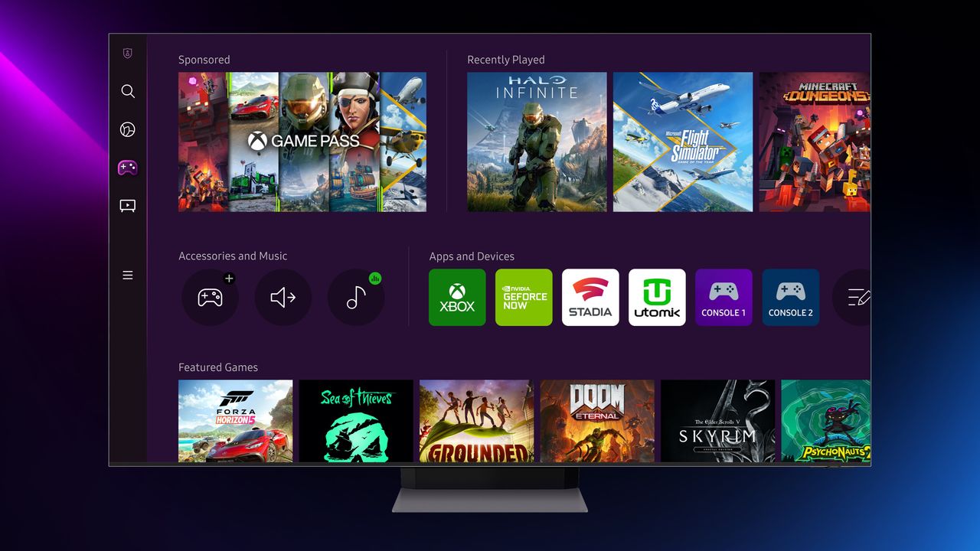Open search from the sidebar
The width and height of the screenshot is (980, 551).
point(128,91)
